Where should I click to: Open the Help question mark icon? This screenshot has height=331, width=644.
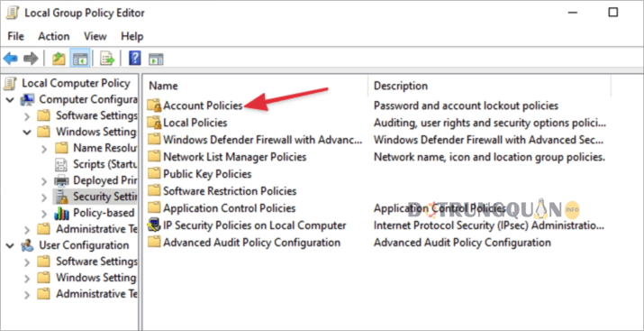point(135,59)
